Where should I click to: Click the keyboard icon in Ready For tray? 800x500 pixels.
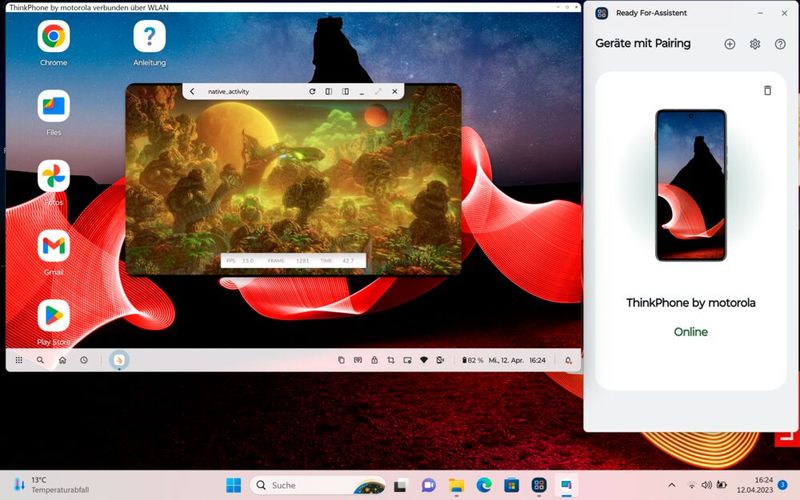358,360
